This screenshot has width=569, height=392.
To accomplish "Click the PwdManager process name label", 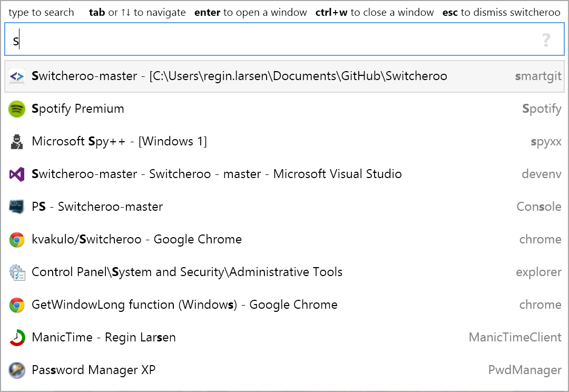I will coord(525,370).
